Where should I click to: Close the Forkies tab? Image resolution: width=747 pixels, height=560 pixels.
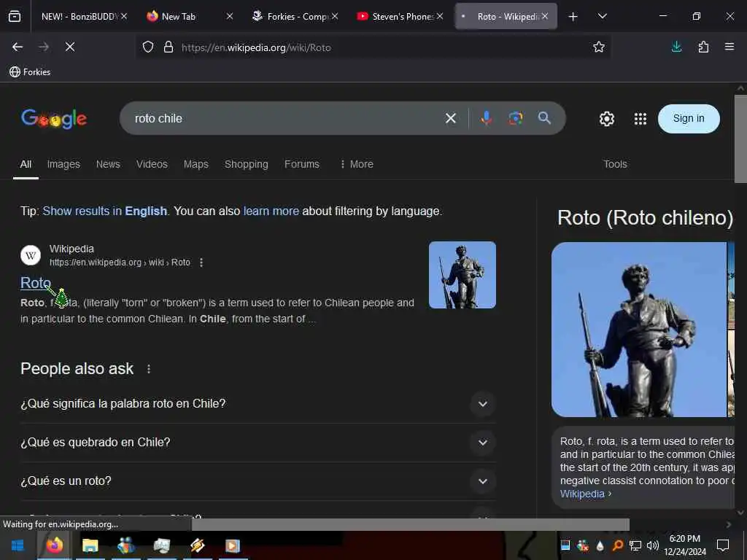coord(335,17)
